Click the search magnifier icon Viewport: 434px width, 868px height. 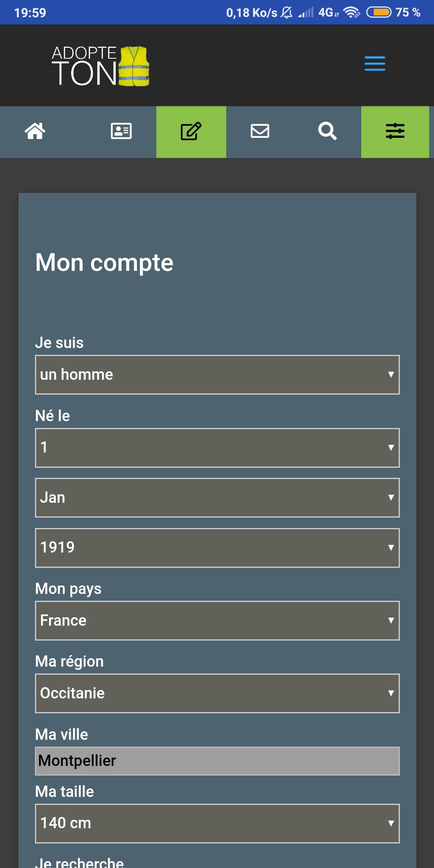(x=328, y=131)
